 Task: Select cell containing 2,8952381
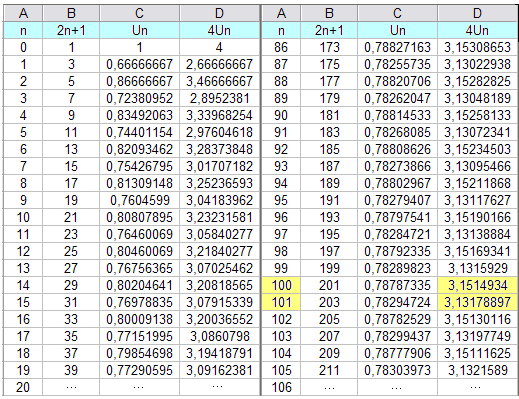click(219, 98)
